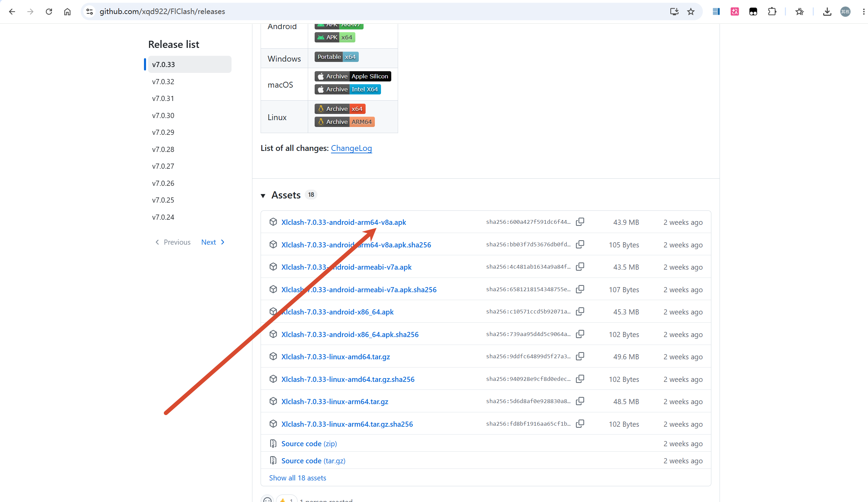Viewport: 868px width, 502px height.
Task: Open the black mask extension icon
Action: (x=753, y=11)
